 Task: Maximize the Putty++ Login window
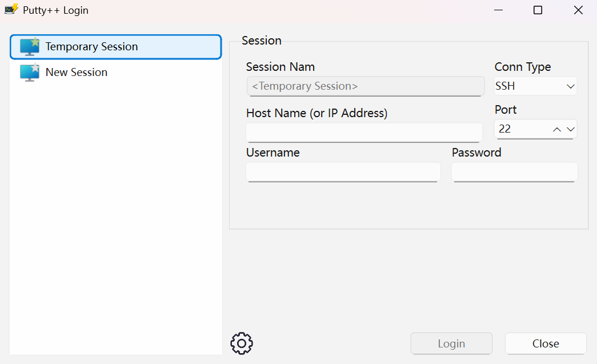pyautogui.click(x=538, y=10)
